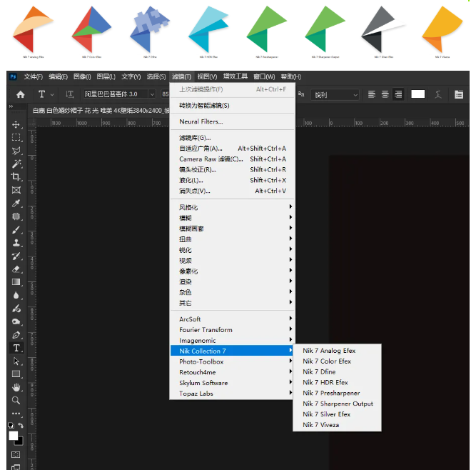Select the Move tool
476x470 pixels.
16,124
